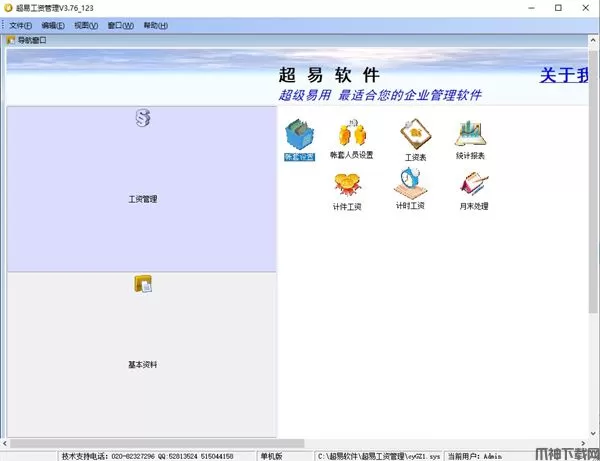Click the horizontal scrollbar left arrow

[x=5, y=443]
